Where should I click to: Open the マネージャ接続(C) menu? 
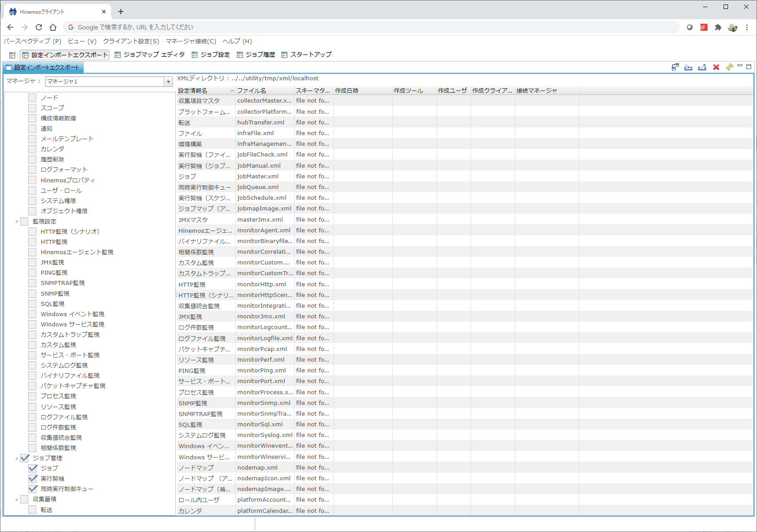(191, 41)
